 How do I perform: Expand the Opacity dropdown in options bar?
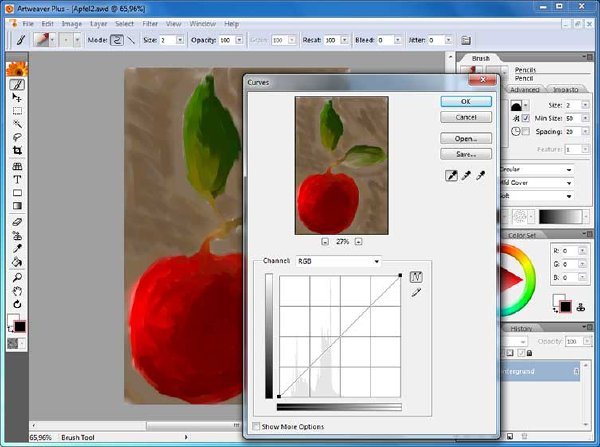point(239,40)
